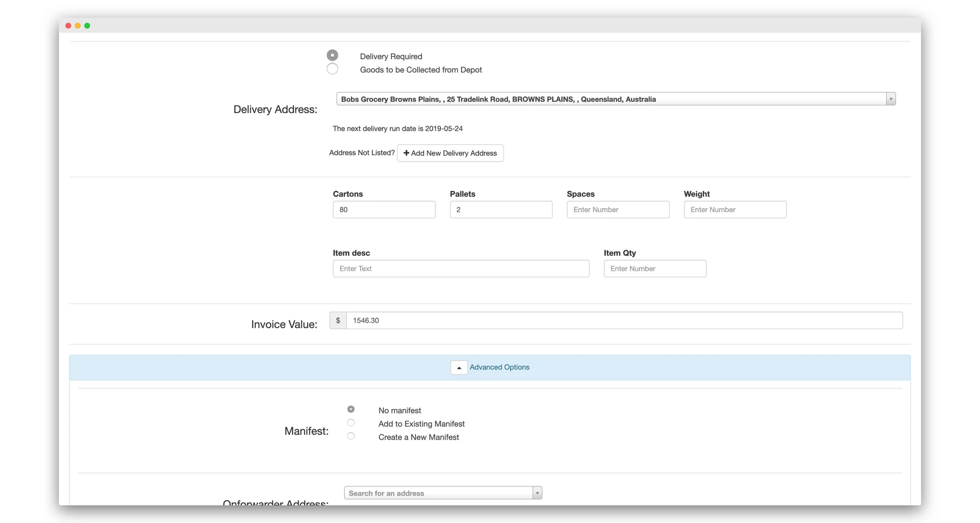Click the Advanced Options link text
Image resolution: width=980 pixels, height=523 pixels.
499,367
